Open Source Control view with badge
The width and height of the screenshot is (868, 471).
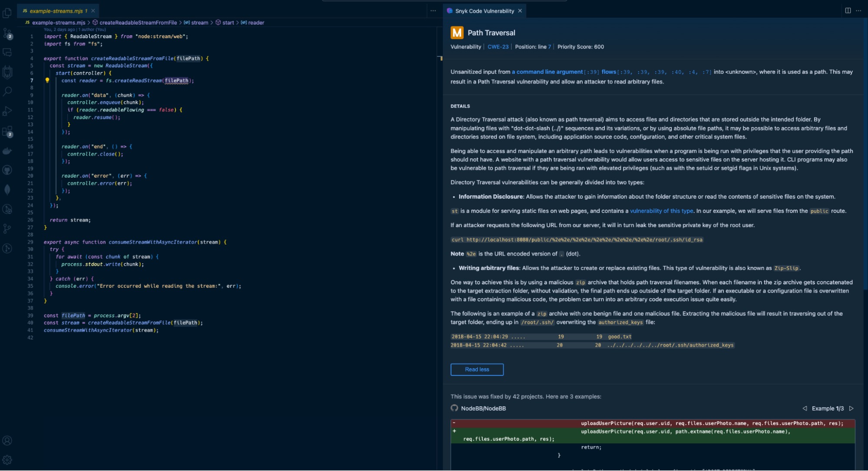[x=7, y=33]
